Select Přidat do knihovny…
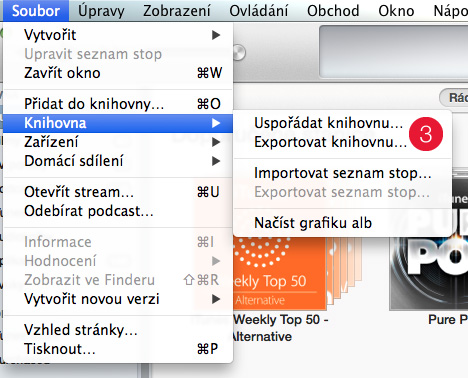The image size is (468, 378). point(118,104)
